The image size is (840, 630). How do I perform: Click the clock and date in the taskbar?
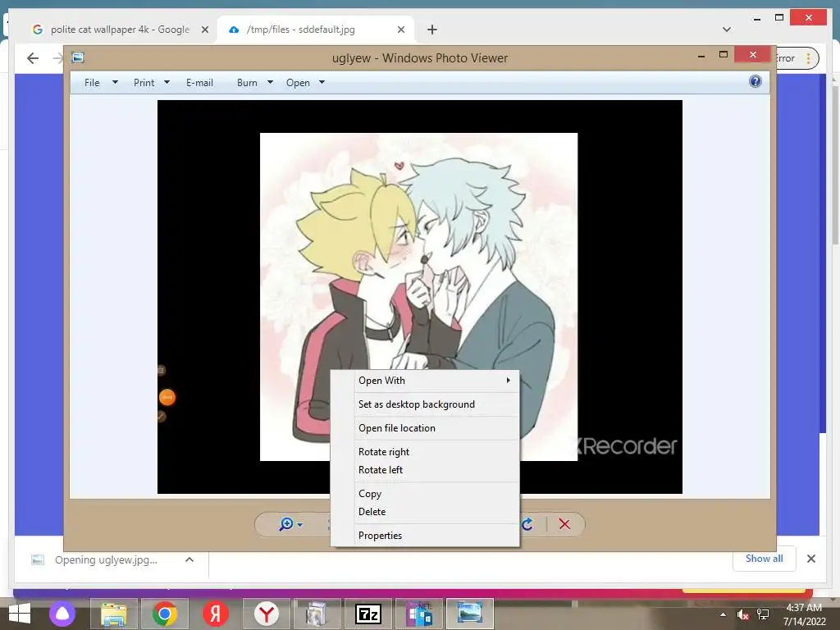point(804,614)
